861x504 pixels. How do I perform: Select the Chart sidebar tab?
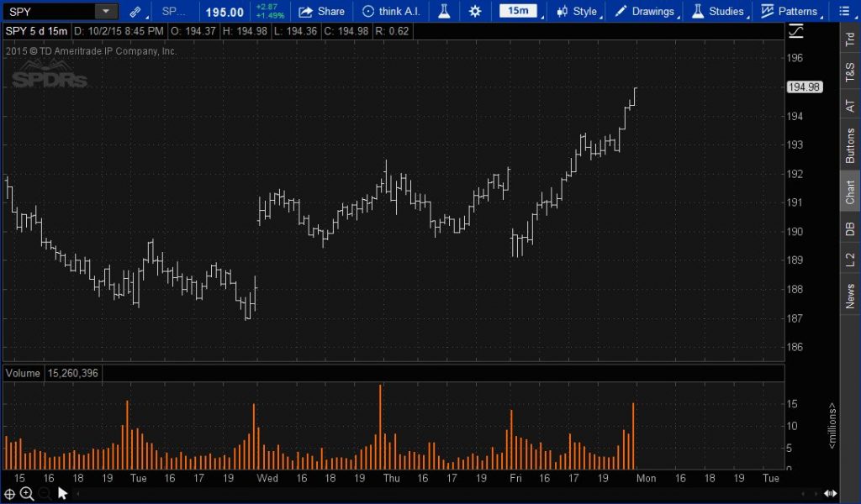[x=850, y=192]
